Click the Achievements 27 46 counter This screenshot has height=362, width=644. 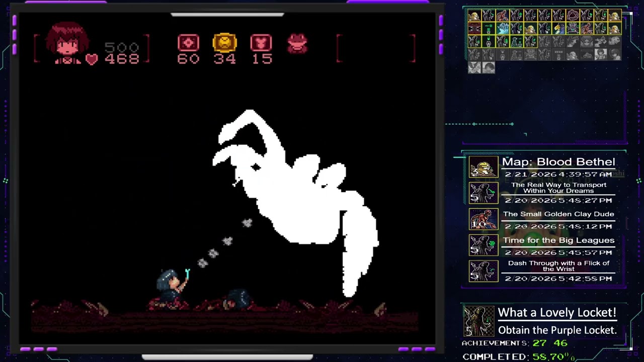coord(515,343)
